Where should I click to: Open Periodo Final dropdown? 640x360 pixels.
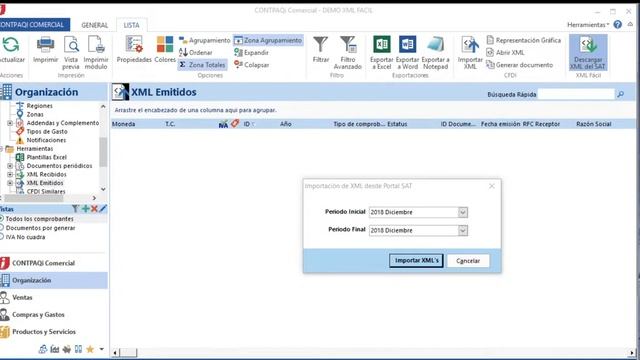(462, 231)
